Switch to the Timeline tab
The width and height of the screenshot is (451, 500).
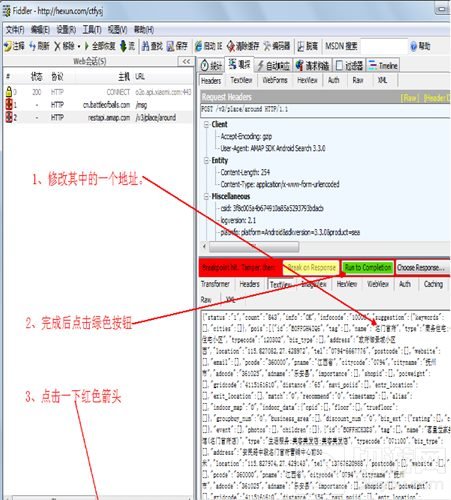point(383,66)
